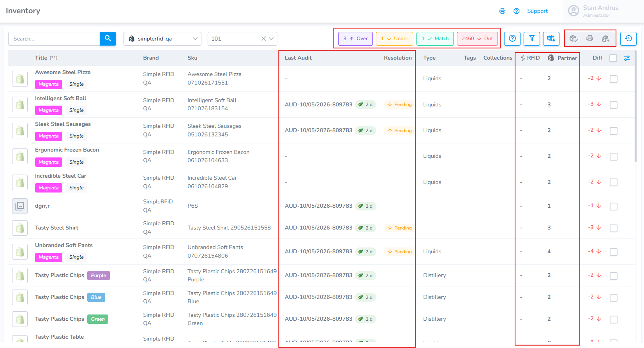Open the column settings sliders icon

[627, 58]
